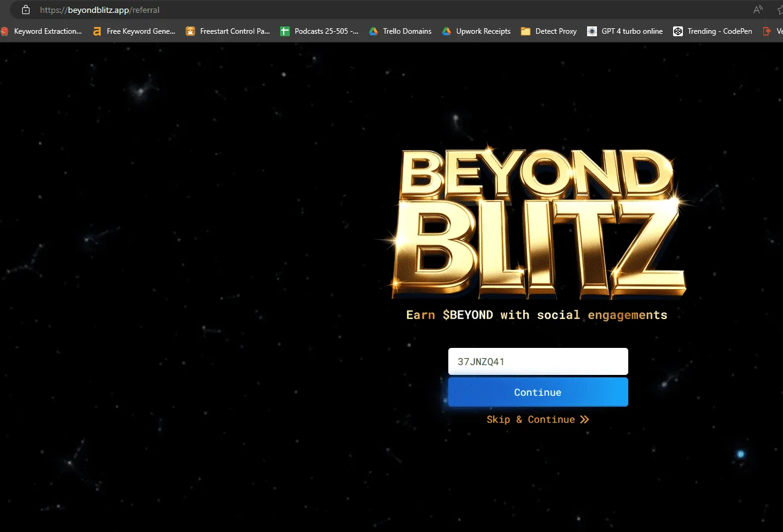Click Skip & Continue link
Screen dimensions: 783x532
coord(538,420)
